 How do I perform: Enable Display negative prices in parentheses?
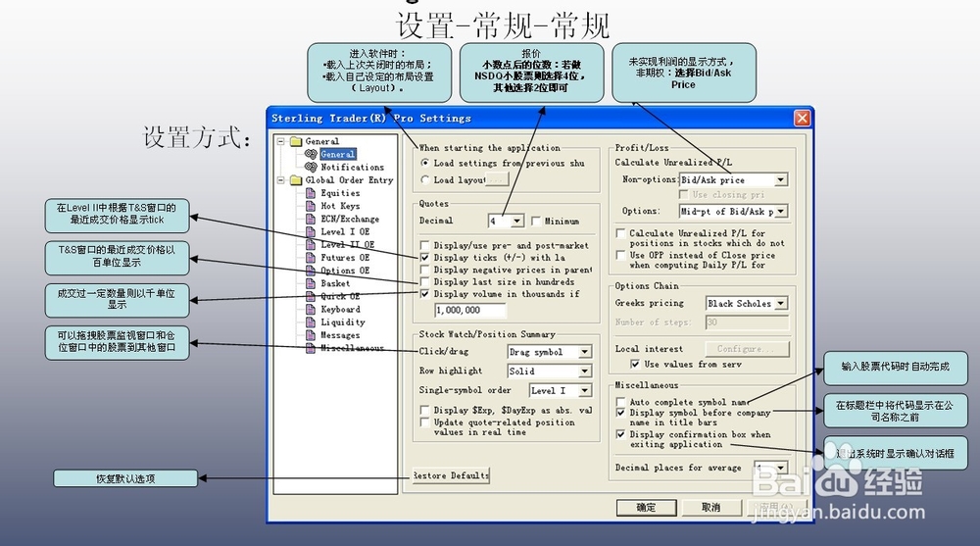click(425, 270)
